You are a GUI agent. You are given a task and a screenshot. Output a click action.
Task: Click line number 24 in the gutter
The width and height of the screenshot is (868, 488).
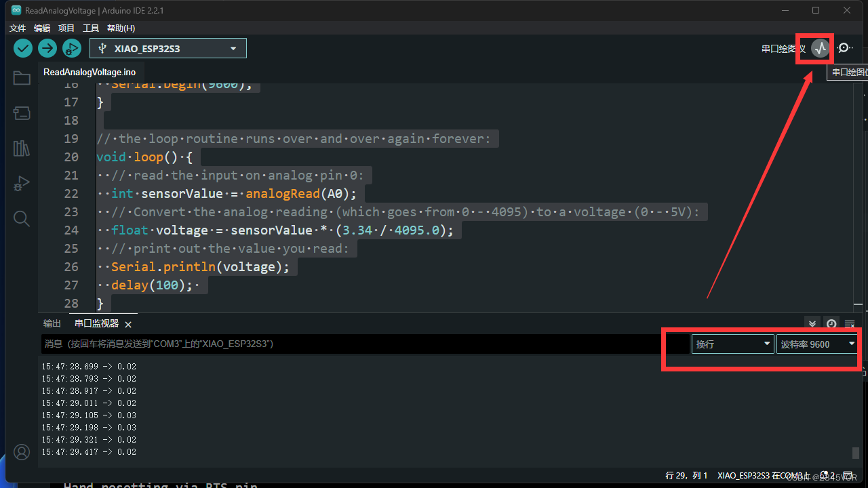[71, 230]
